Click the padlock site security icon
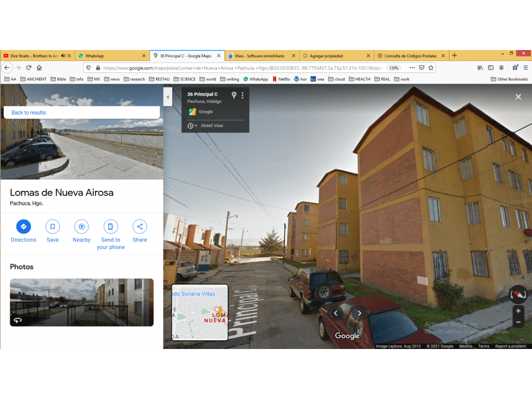Image resolution: width=532 pixels, height=399 pixels. [x=98, y=67]
